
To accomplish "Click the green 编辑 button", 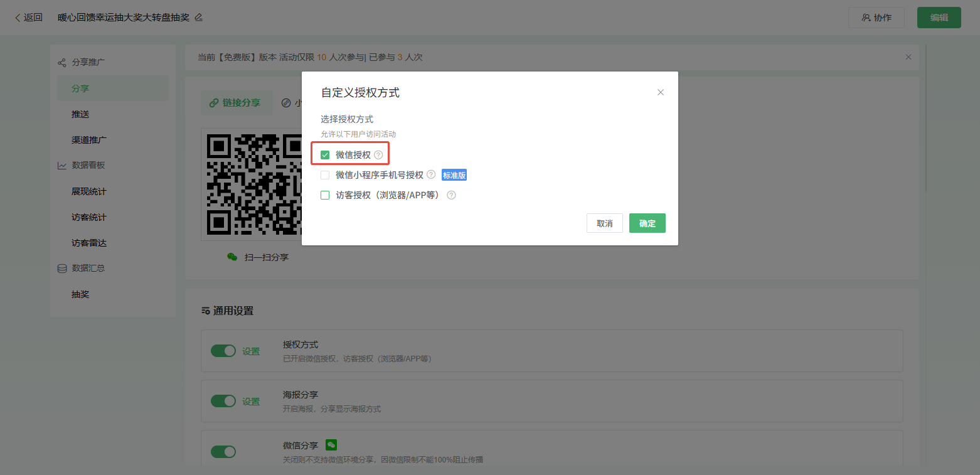I will (939, 18).
